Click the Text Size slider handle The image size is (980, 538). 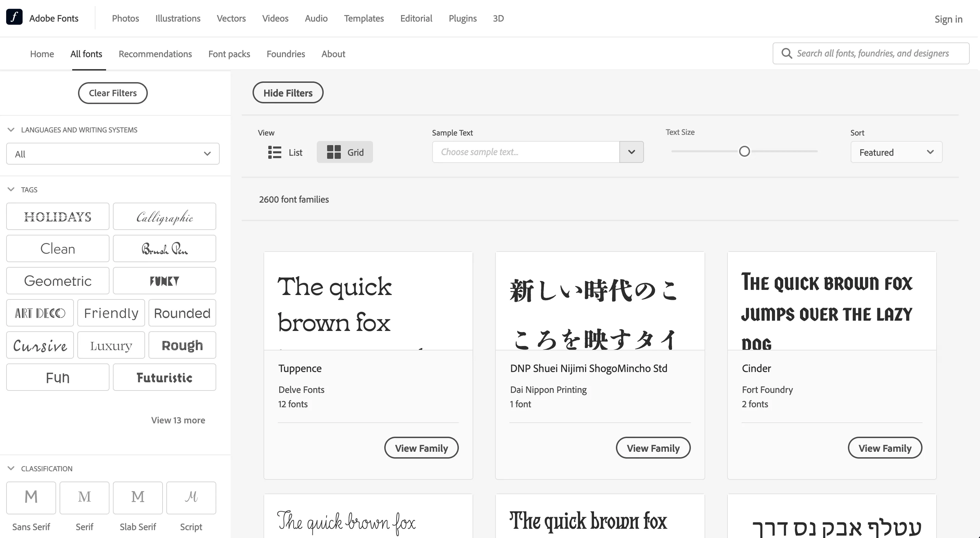pyautogui.click(x=744, y=151)
